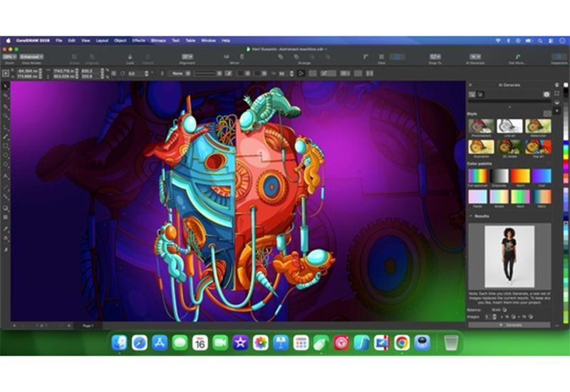
Task: Open the Enhanced view mode dropdown
Action: coord(33,56)
